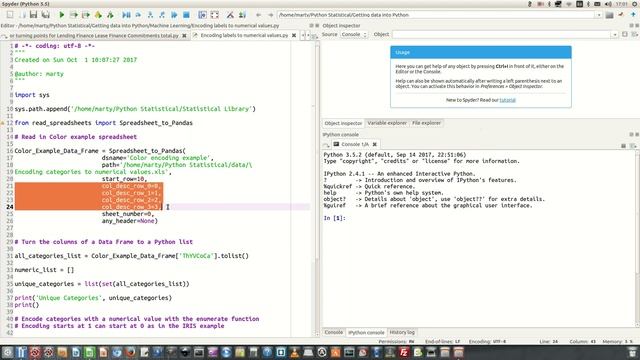The image size is (640, 360).
Task: Click the debugger Continue execution icon
Action: [174, 15]
